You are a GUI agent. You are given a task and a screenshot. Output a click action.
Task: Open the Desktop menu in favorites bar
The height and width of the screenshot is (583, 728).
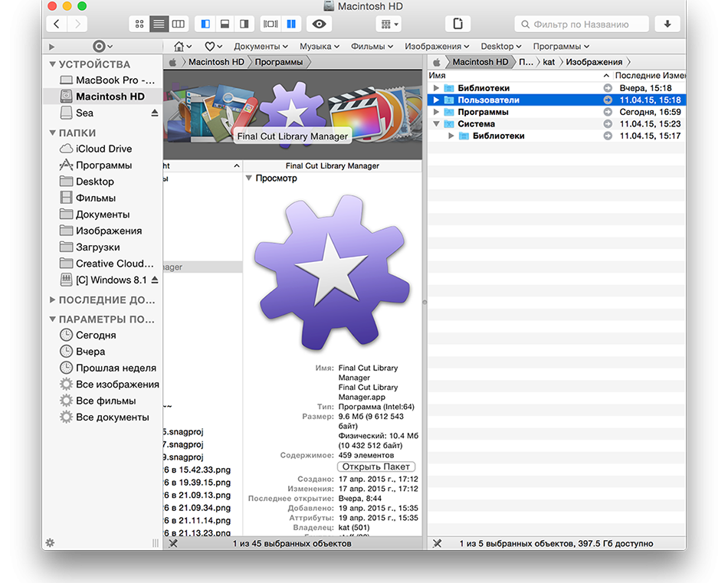501,47
